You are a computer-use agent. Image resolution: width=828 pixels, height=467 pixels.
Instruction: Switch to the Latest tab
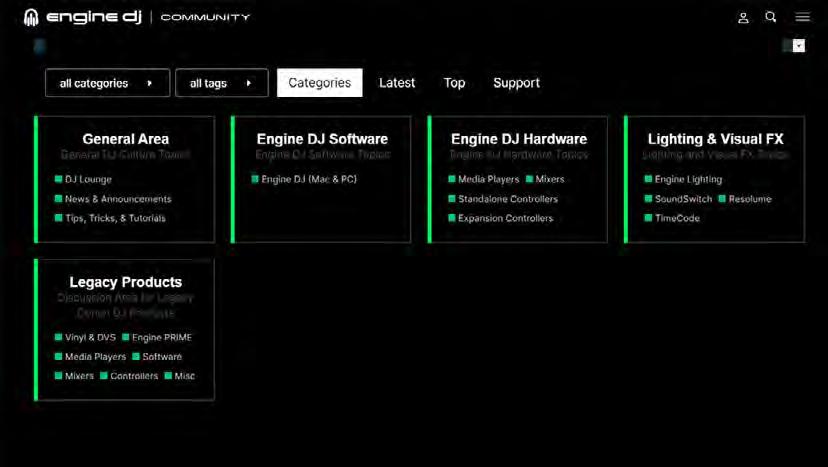pyautogui.click(x=397, y=83)
